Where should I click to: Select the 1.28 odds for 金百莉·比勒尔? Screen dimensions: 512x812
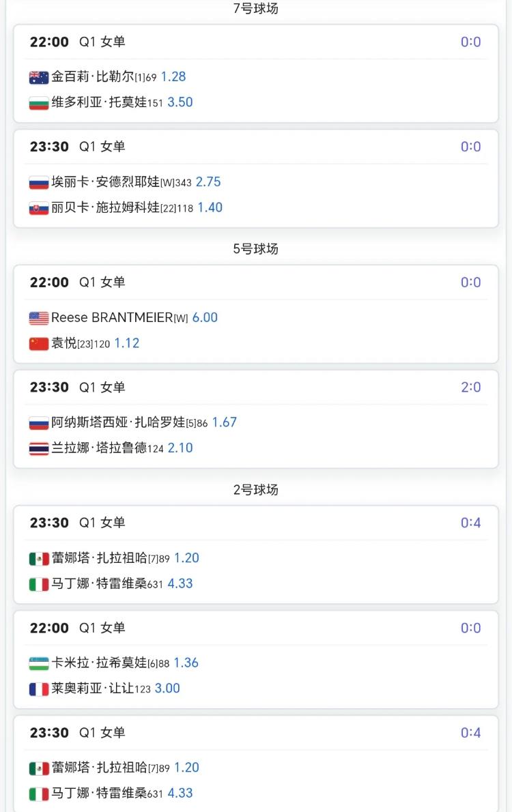pos(173,76)
